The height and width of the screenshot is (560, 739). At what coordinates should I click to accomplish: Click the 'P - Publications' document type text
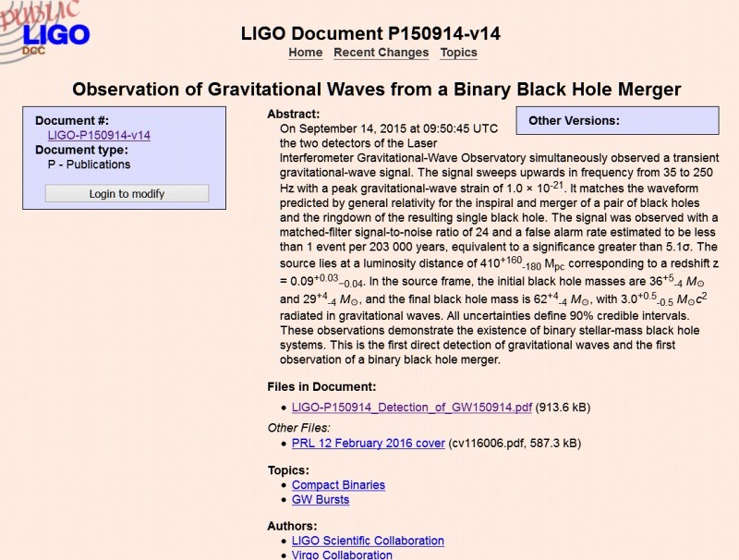pos(89,164)
